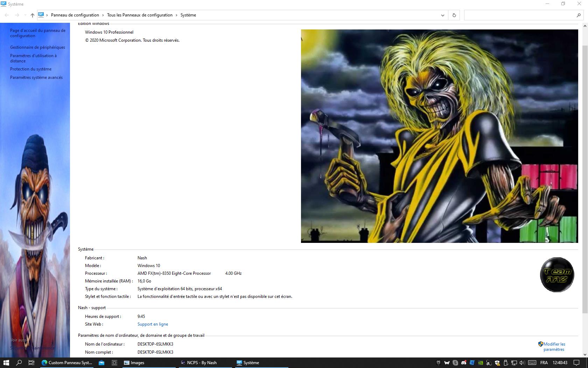Open the touch keyboard icon
The height and width of the screenshot is (368, 588).
pos(532,363)
